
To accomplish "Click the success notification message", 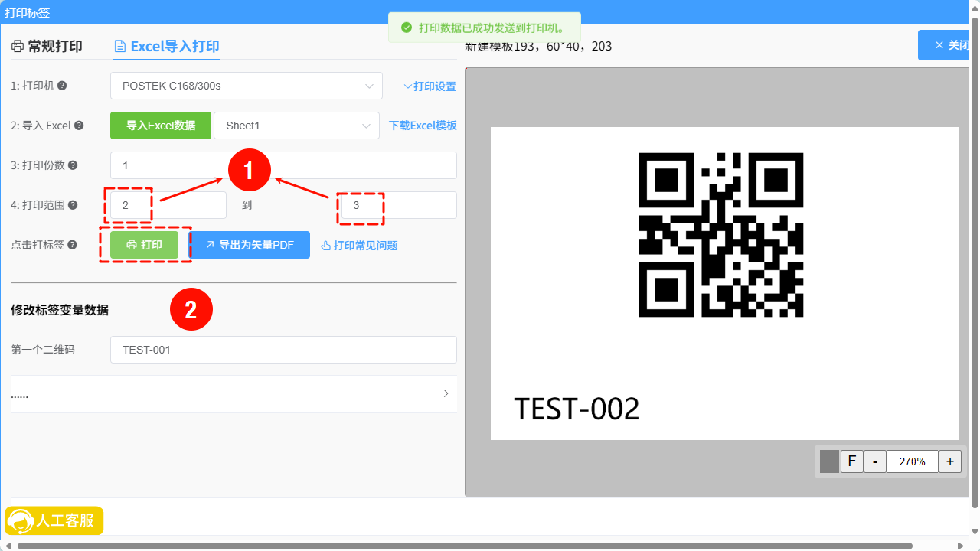I will click(485, 28).
